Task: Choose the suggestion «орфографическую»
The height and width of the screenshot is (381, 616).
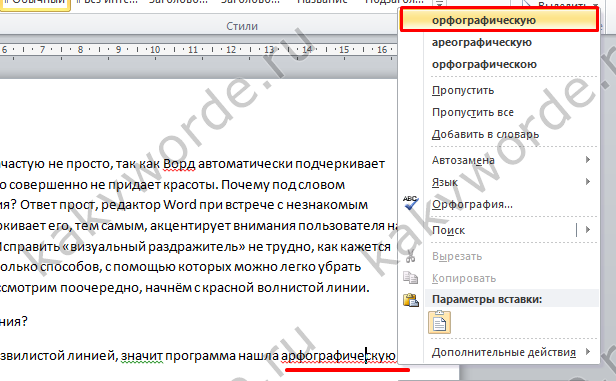Action: pos(499,20)
